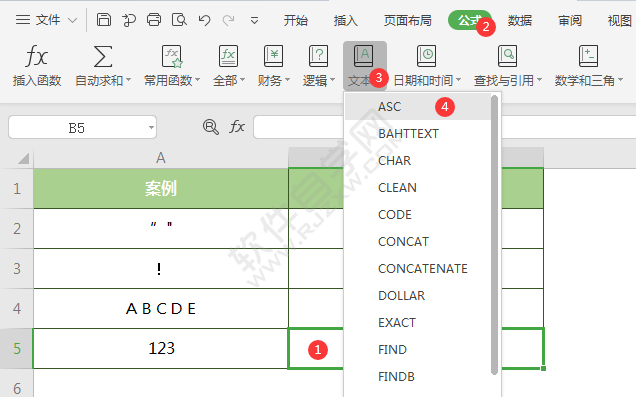This screenshot has height=397, width=636.
Task: Choose EXACT from the function list
Action: [418, 322]
